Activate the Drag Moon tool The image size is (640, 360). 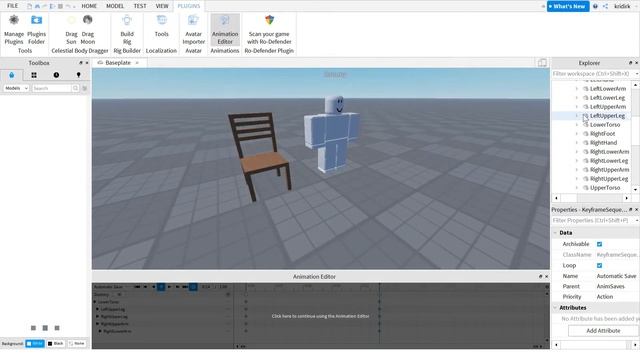click(87, 30)
